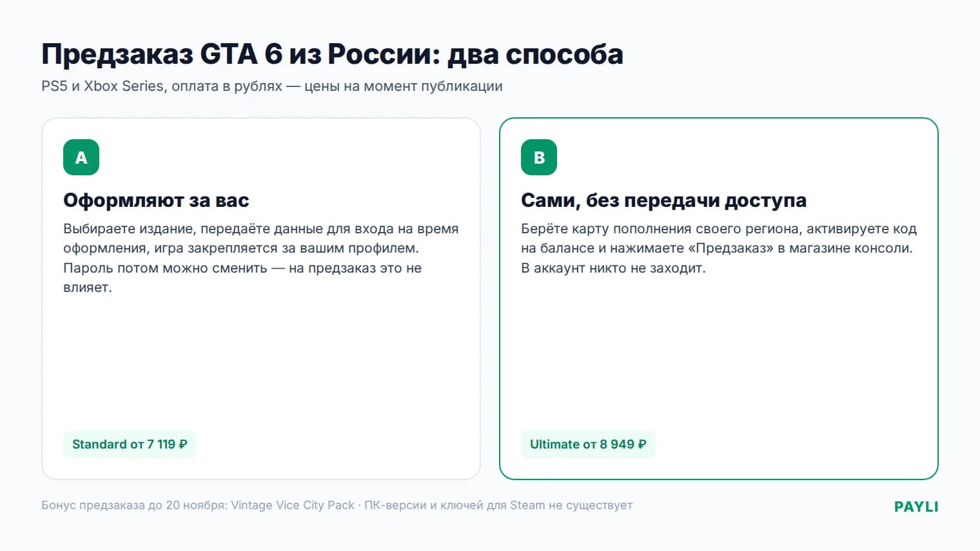Select the "Standard от 7 119 ₽" price tag
This screenshot has width=980, height=551.
click(x=130, y=444)
